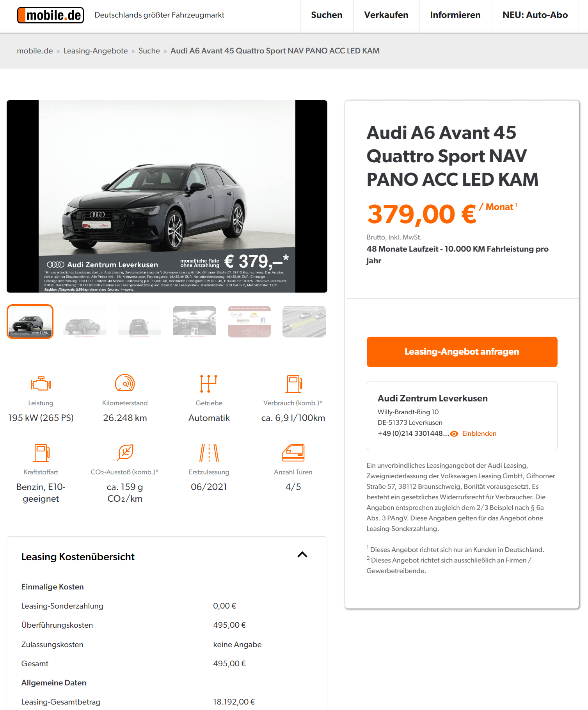
Task: Click the fuel pump icon above Kraftstoffart
Action: pos(41,453)
